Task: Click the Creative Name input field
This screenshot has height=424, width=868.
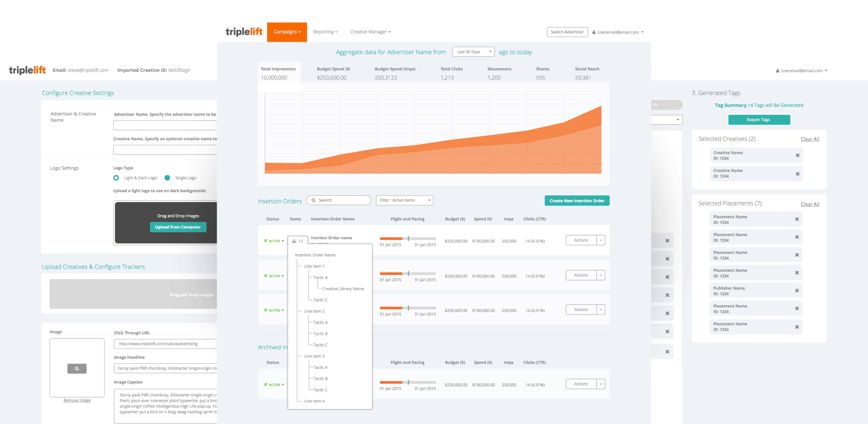Action: (x=165, y=150)
